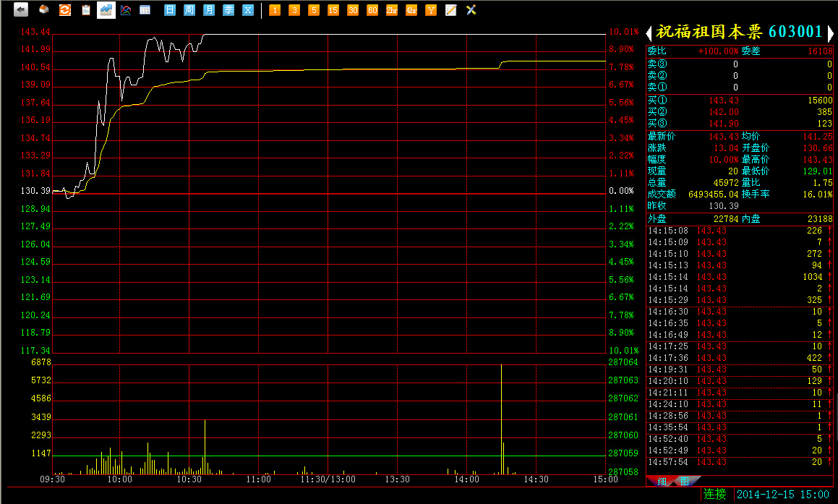Viewport: 838px width, 504px height.
Task: Switch to the K-line curves chart icon
Action: [126, 9]
